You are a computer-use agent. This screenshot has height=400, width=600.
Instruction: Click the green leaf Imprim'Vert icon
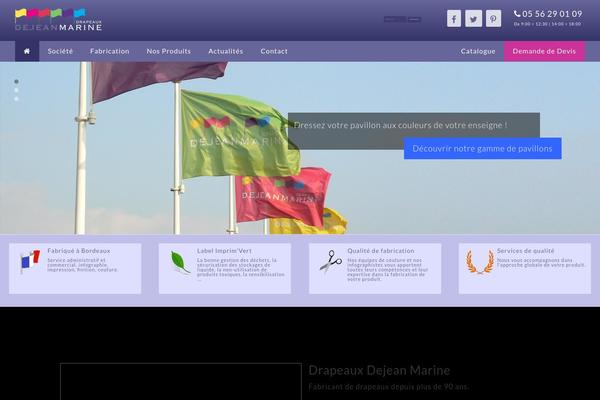coord(180,263)
